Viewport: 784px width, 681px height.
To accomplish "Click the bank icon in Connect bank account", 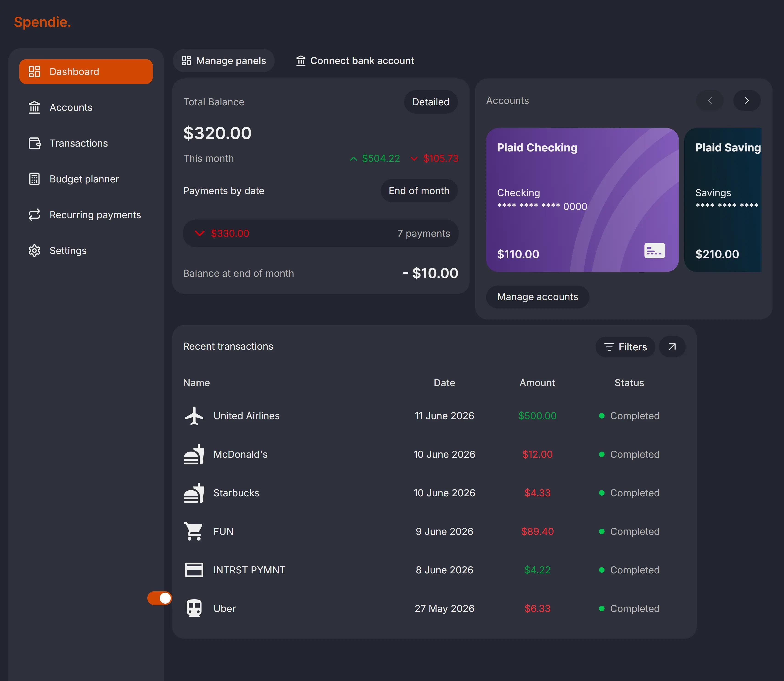I will pos(301,61).
